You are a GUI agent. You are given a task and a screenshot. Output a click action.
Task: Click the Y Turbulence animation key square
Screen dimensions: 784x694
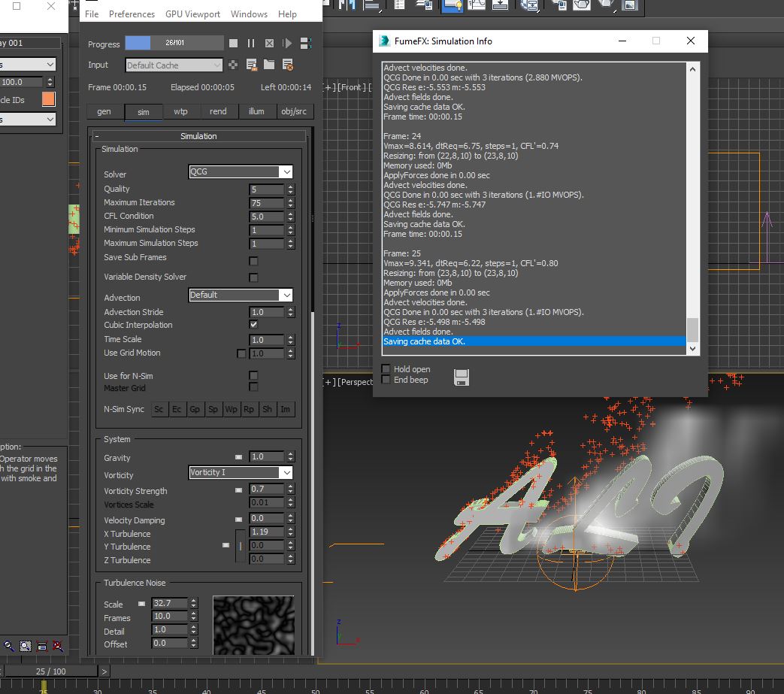pos(226,545)
